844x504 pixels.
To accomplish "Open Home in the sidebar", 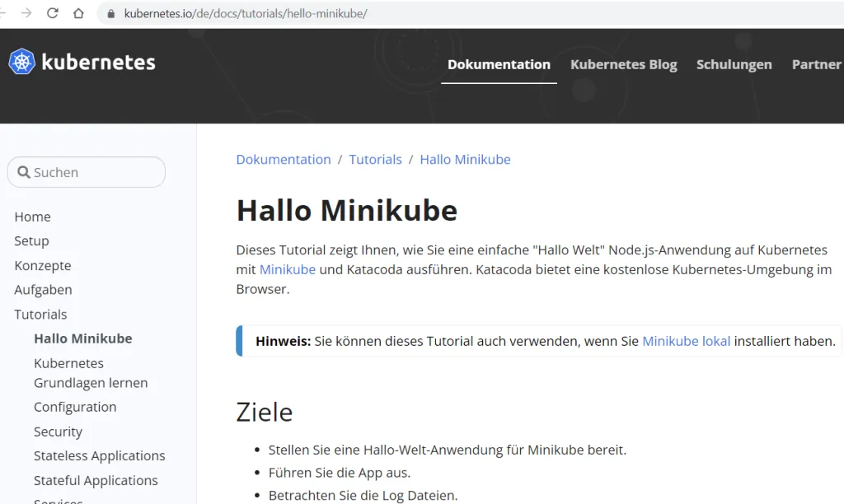I will (33, 217).
